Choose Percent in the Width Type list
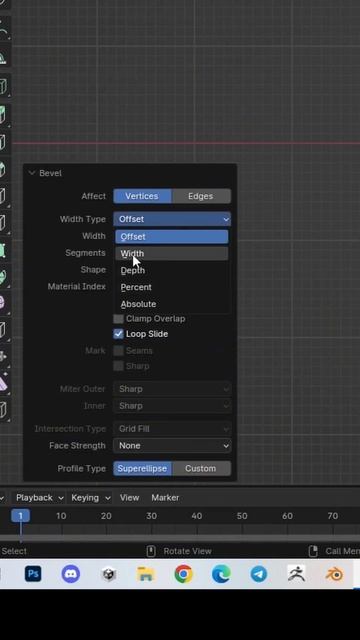 point(172,287)
